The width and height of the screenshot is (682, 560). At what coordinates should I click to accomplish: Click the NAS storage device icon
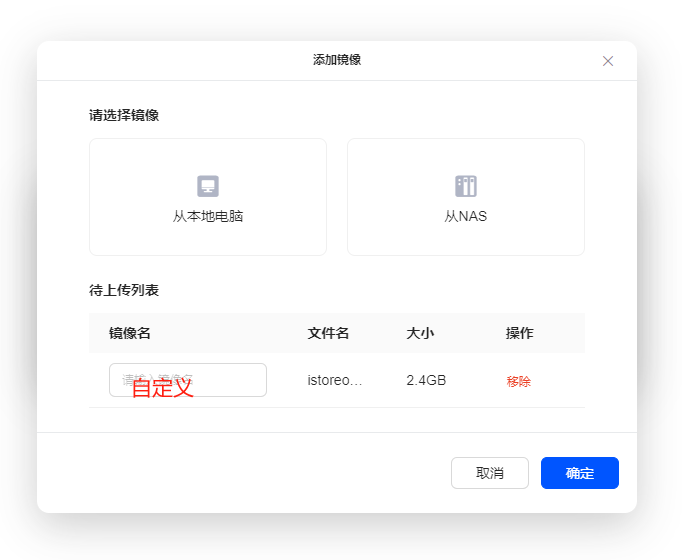point(466,186)
